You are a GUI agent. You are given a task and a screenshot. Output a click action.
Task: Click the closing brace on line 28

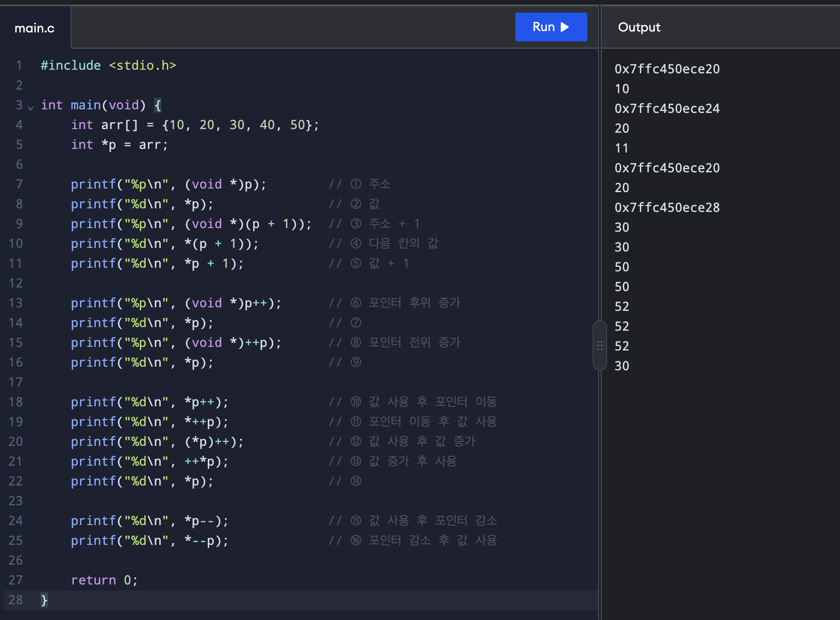(x=44, y=600)
